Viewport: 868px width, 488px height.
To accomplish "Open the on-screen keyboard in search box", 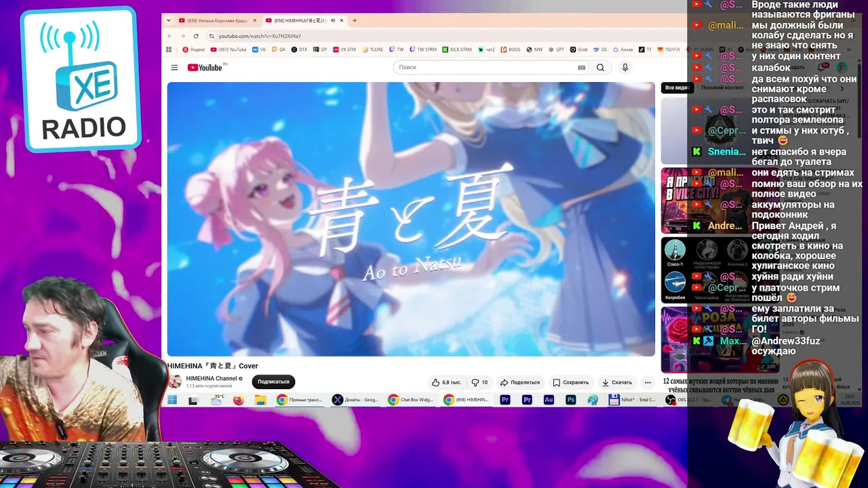I will pos(581,68).
